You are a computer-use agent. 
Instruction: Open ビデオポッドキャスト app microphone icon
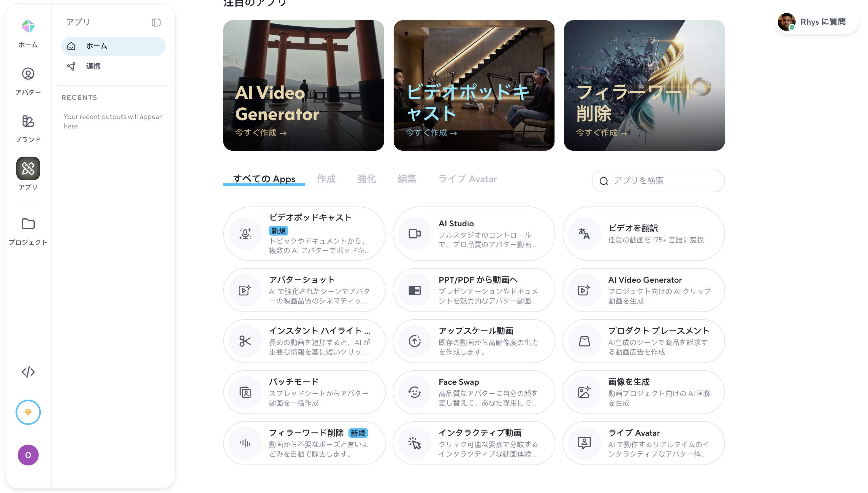pos(245,234)
